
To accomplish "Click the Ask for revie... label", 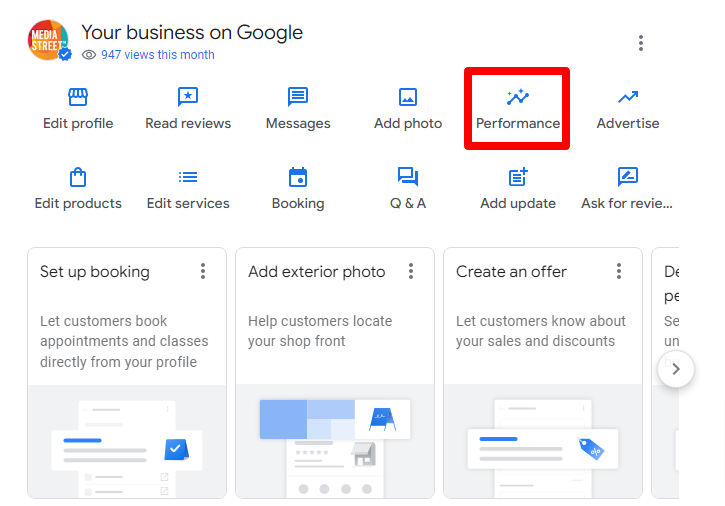I will pyautogui.click(x=627, y=204).
